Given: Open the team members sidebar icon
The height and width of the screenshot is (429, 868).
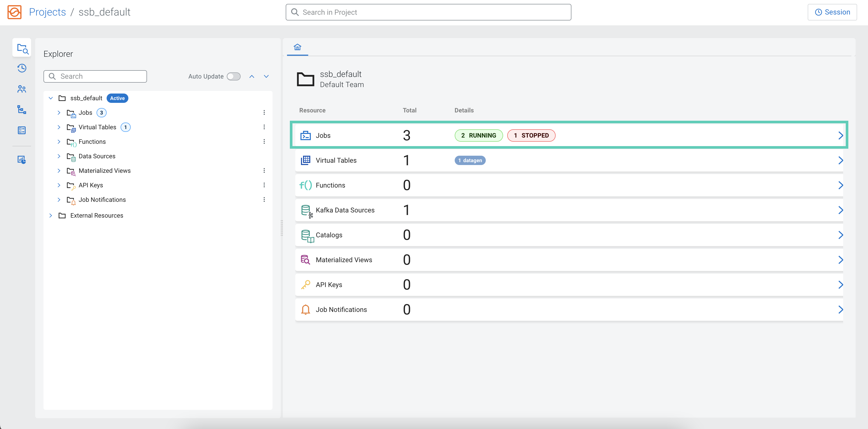Looking at the screenshot, I should 22,89.
